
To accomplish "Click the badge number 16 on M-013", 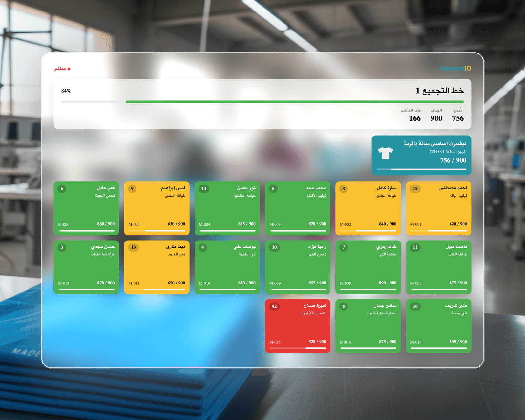I will pos(415,306).
